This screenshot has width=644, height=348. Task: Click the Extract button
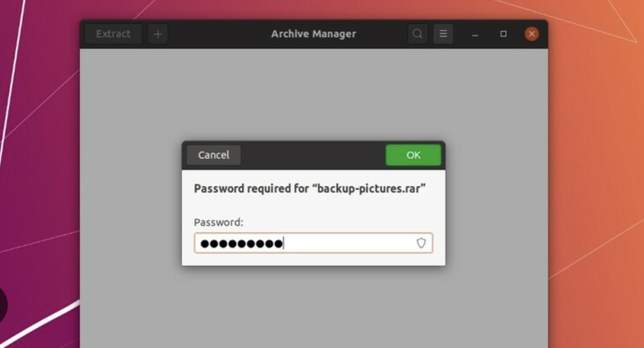[x=114, y=34]
